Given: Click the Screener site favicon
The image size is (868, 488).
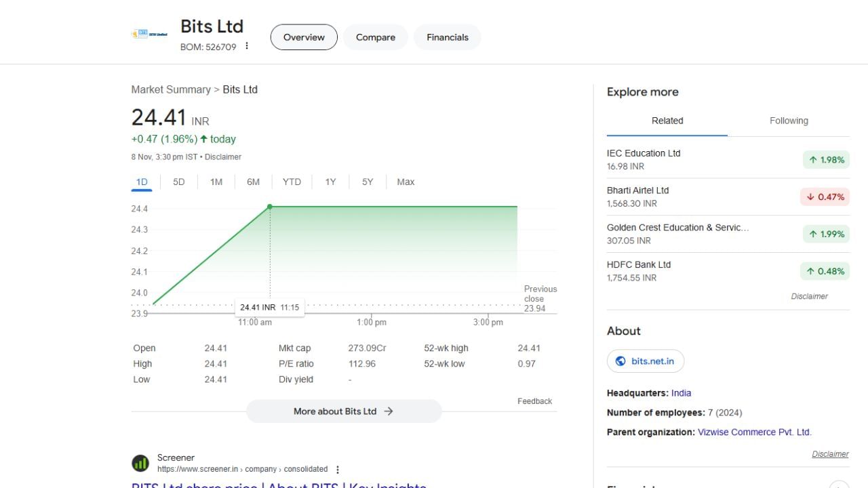Looking at the screenshot, I should tap(140, 464).
